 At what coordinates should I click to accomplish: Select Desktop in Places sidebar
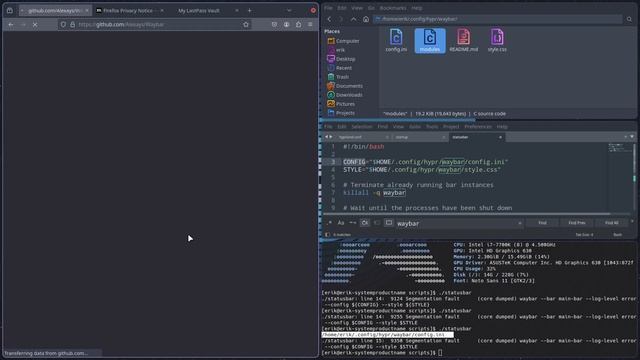(341, 59)
